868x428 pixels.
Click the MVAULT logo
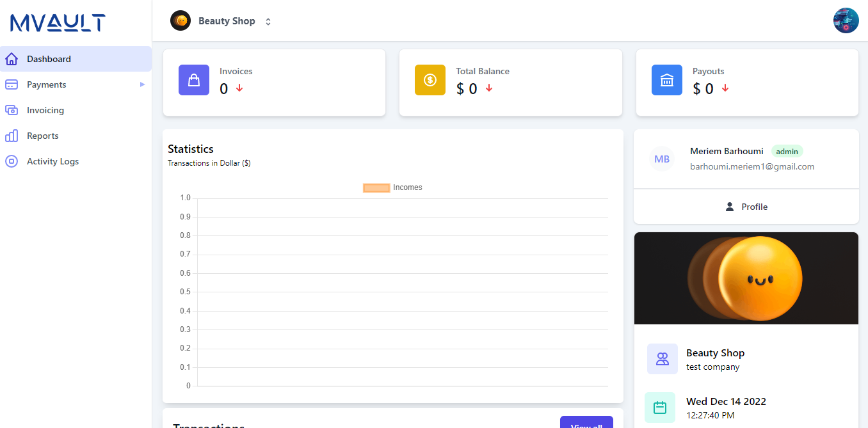[x=58, y=23]
